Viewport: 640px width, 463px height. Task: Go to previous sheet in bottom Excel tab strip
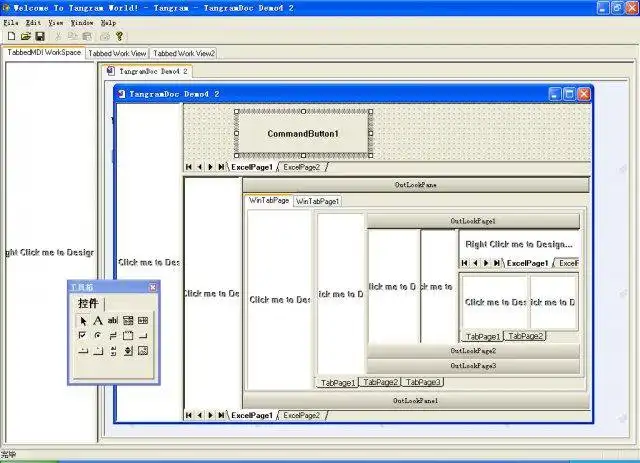200,415
